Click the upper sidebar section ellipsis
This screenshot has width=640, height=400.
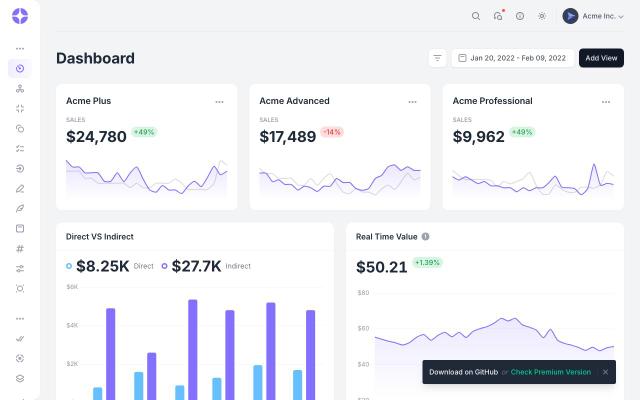click(x=20, y=49)
